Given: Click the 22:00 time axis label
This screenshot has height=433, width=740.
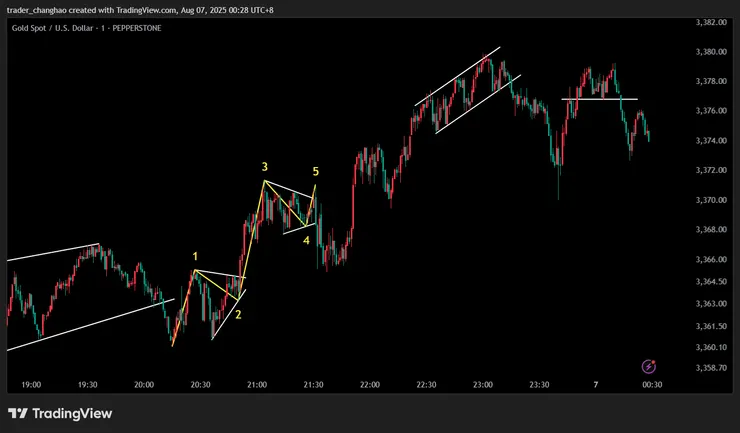Looking at the screenshot, I should [370, 385].
